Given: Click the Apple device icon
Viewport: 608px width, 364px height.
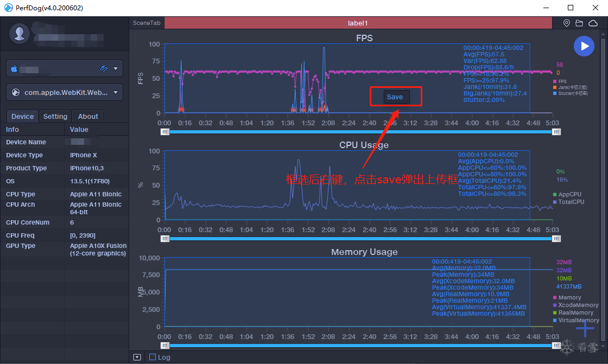Looking at the screenshot, I should coord(14,68).
